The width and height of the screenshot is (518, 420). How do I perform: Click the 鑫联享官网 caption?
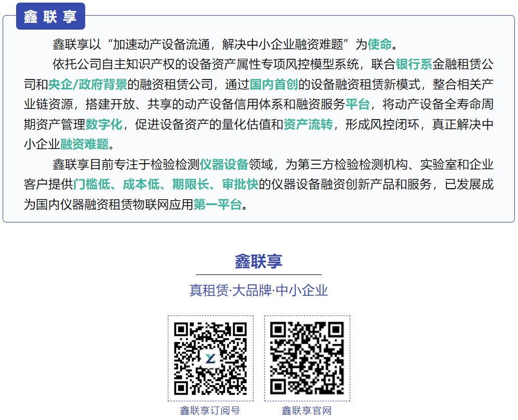307,411
